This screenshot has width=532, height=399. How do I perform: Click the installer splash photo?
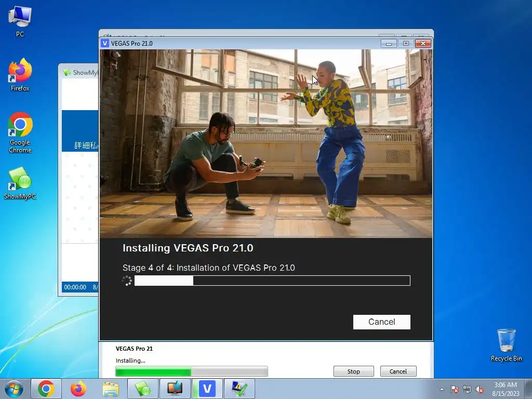tap(266, 143)
